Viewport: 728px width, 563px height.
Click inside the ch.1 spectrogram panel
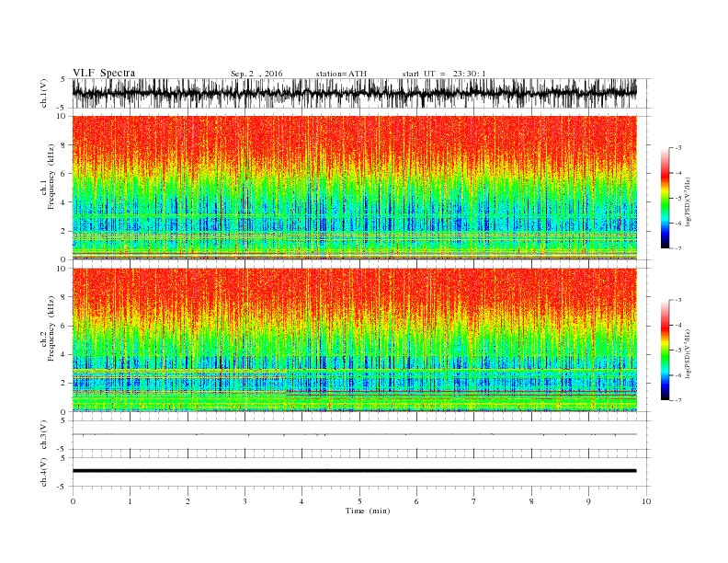[x=354, y=188]
